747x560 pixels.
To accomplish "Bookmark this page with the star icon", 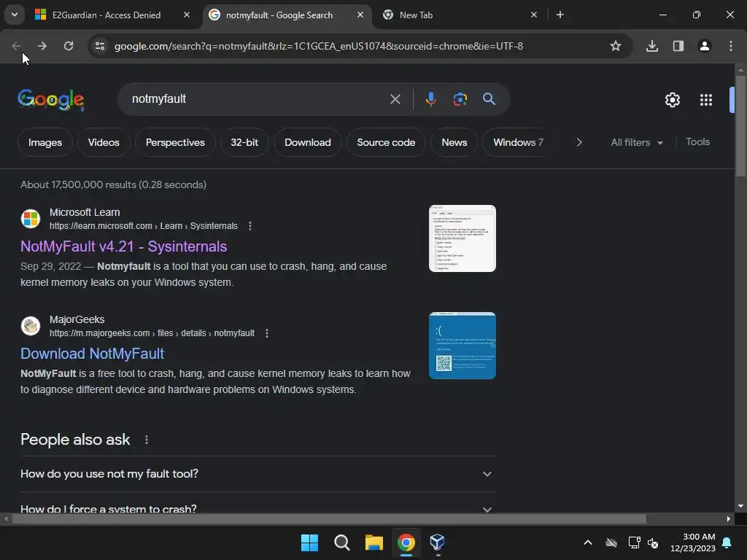I will (616, 46).
